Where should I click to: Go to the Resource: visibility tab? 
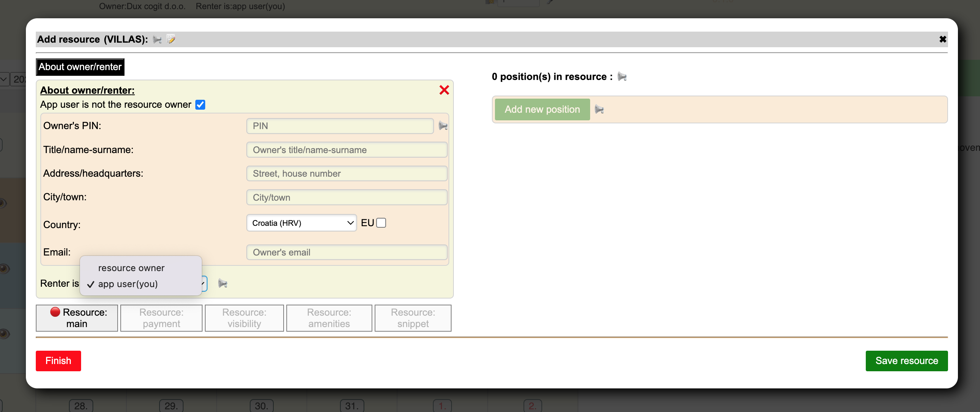pos(244,318)
